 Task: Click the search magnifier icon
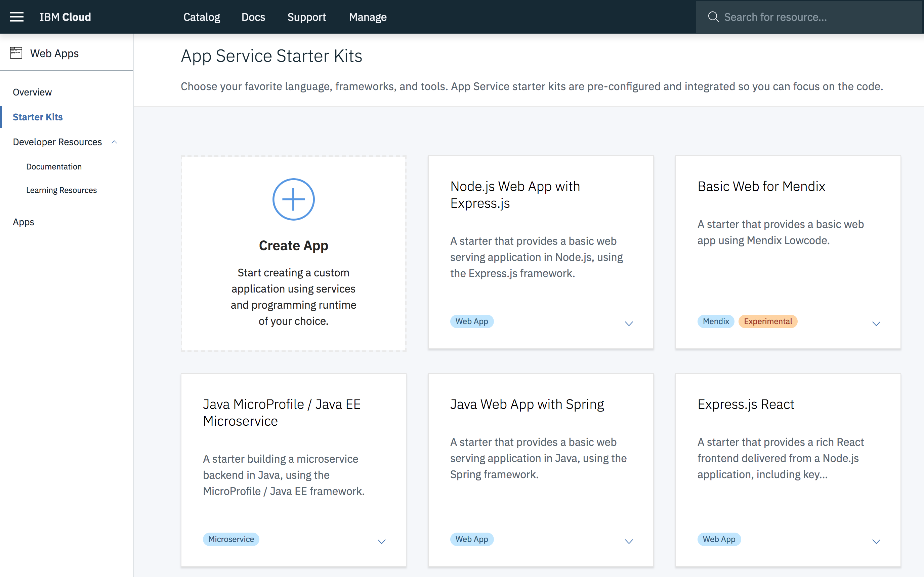pyautogui.click(x=713, y=16)
